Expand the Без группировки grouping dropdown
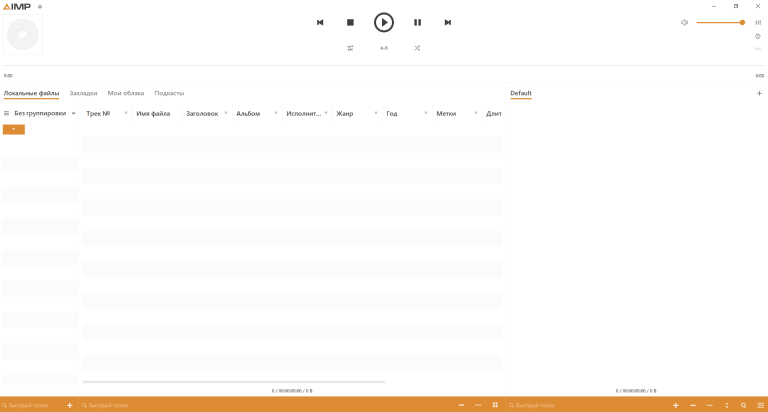Image resolution: width=768 pixels, height=412 pixels. tap(73, 114)
